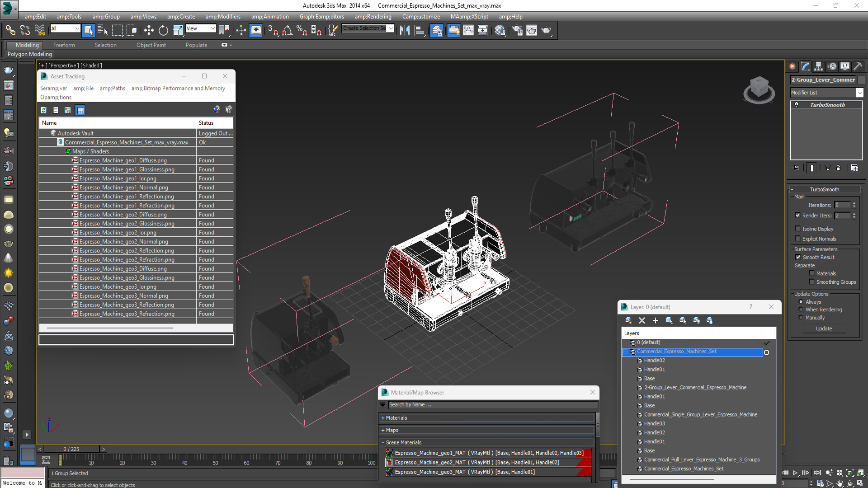
Task: Click Create New Layer icon in Layer dialog
Action: [628, 320]
